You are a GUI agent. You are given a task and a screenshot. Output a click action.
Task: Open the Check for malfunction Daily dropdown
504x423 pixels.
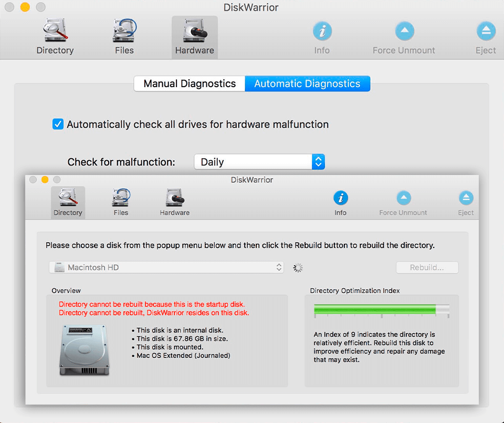point(259,162)
